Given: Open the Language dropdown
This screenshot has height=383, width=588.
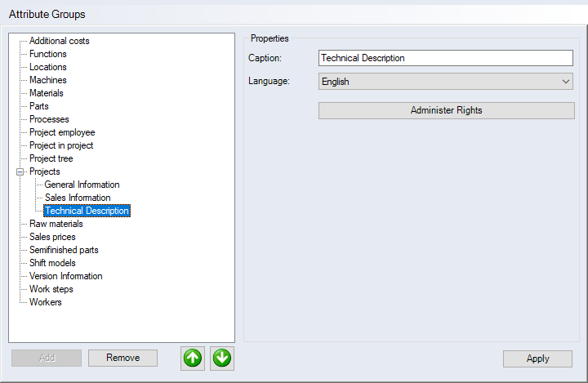Looking at the screenshot, I should 445,82.
